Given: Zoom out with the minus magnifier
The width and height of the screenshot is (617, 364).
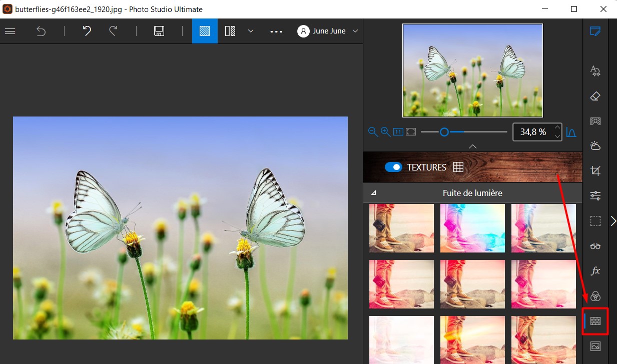Looking at the screenshot, I should (x=373, y=132).
